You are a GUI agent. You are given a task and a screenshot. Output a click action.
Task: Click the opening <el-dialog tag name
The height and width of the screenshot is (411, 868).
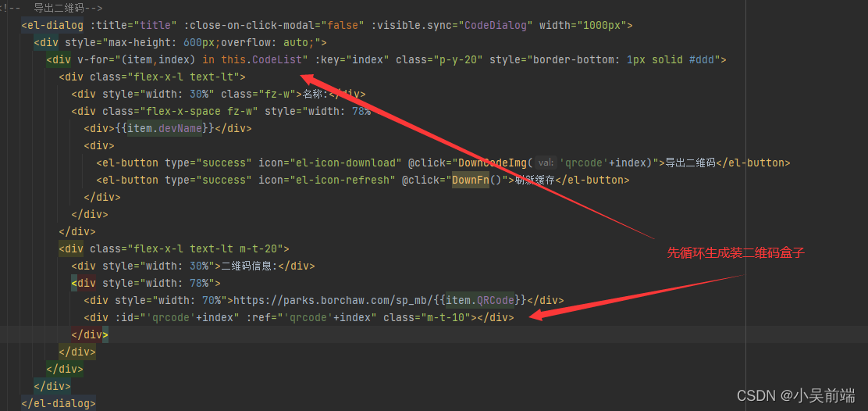[x=52, y=25]
